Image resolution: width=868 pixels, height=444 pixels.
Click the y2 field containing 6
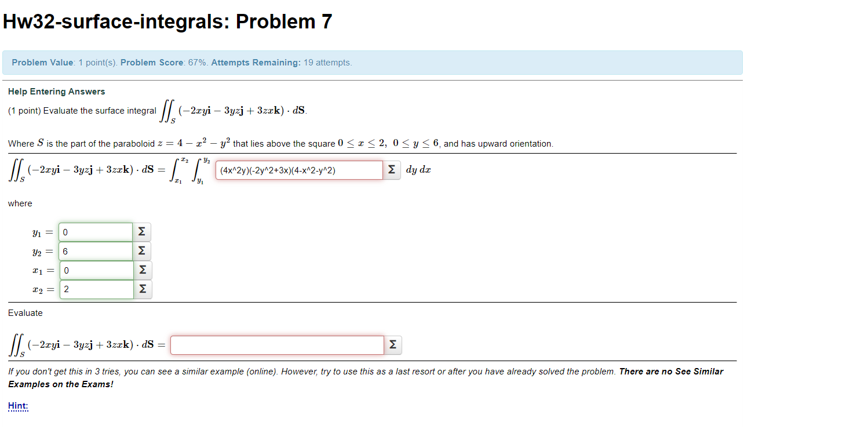tap(95, 250)
